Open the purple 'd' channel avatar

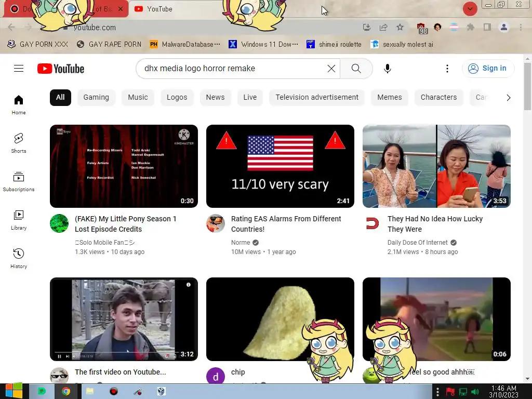tap(216, 376)
